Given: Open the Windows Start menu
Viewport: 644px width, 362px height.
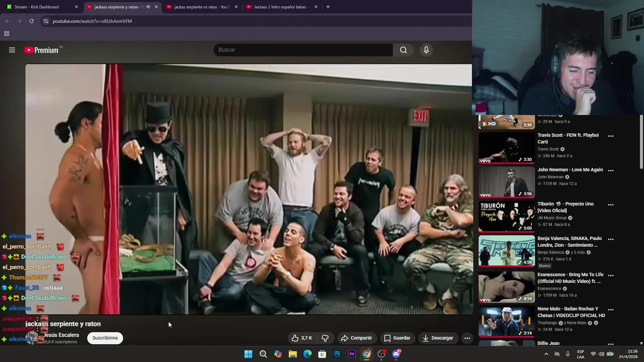Looking at the screenshot, I should (x=248, y=354).
